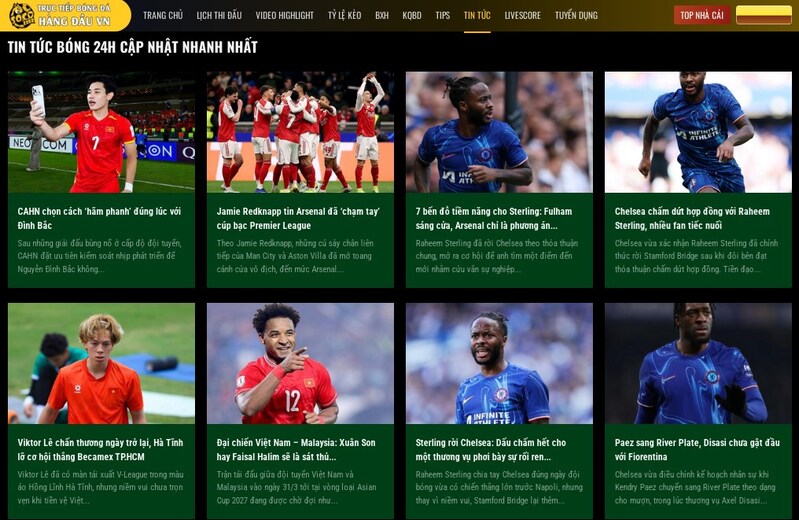Open the Video Highlight section

[284, 15]
